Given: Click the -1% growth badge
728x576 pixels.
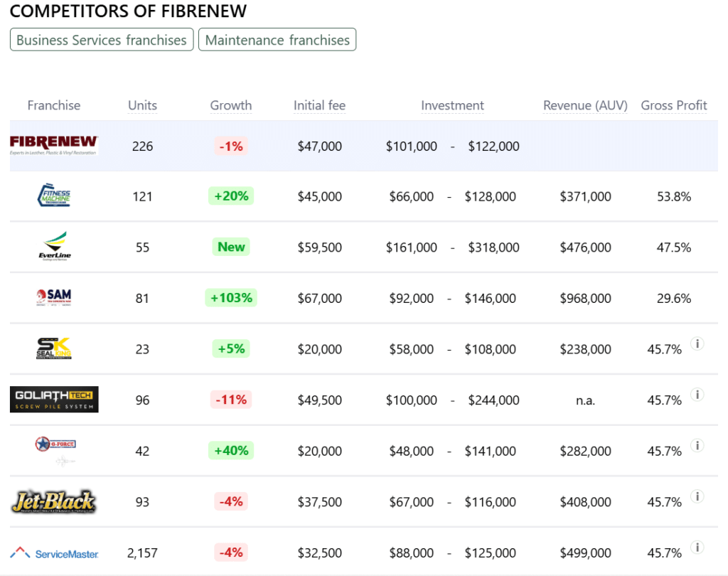Looking at the screenshot, I should [x=231, y=146].
